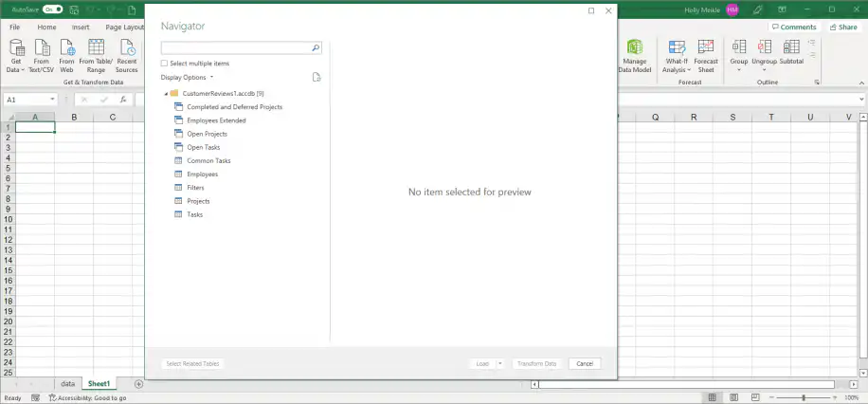Open the Get Data menu
868x404 pixels.
point(15,56)
